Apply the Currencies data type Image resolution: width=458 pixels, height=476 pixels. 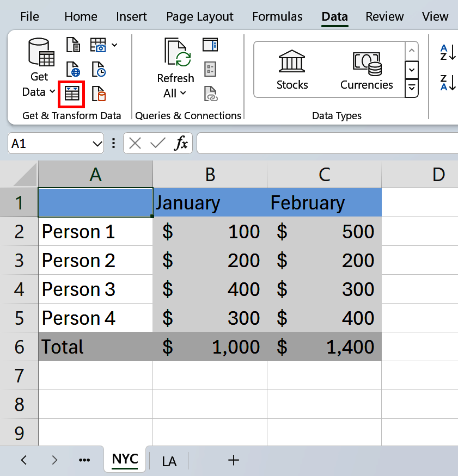367,68
